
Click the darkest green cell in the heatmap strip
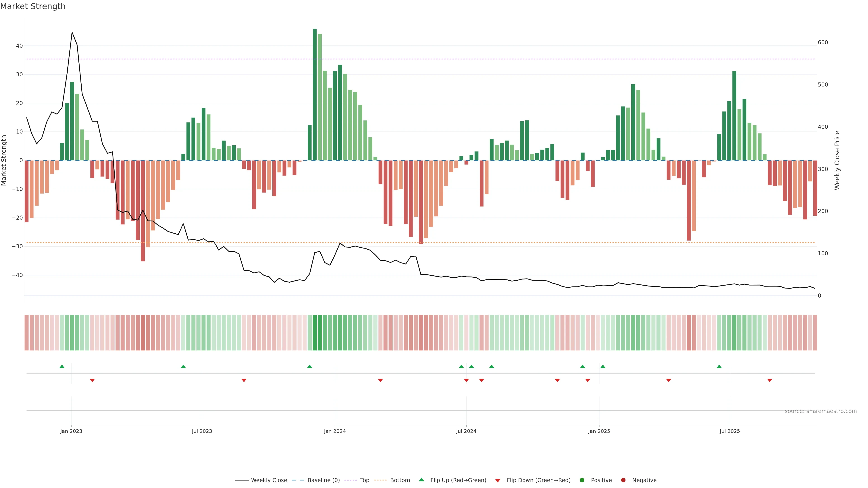click(315, 333)
